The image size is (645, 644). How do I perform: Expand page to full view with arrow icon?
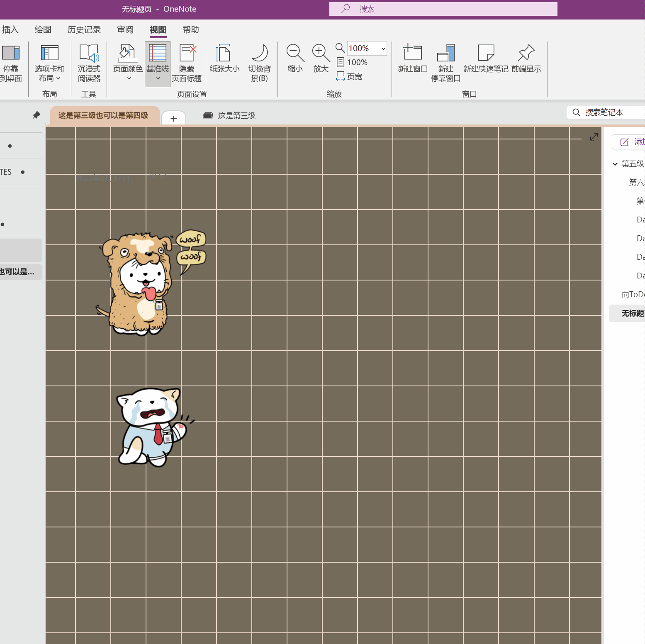tap(594, 137)
